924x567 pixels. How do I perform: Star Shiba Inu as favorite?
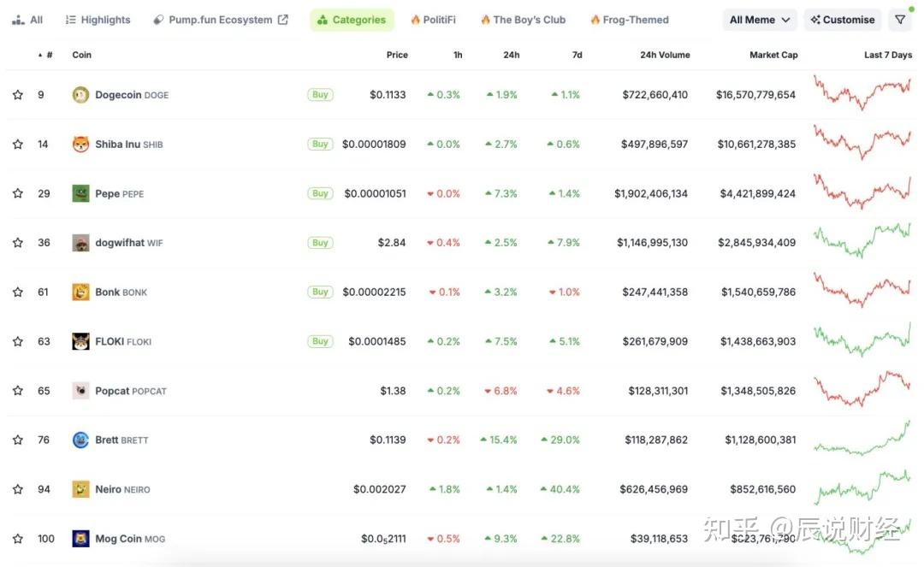[18, 145]
